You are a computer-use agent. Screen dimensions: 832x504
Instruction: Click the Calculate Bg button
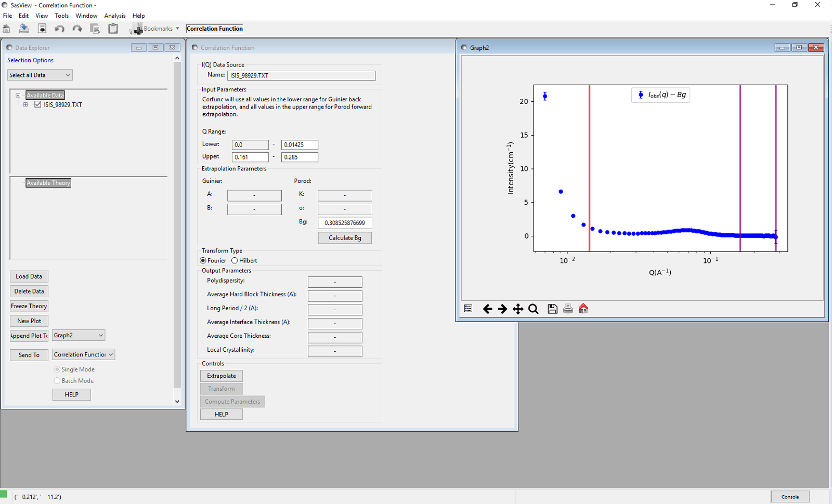[345, 238]
